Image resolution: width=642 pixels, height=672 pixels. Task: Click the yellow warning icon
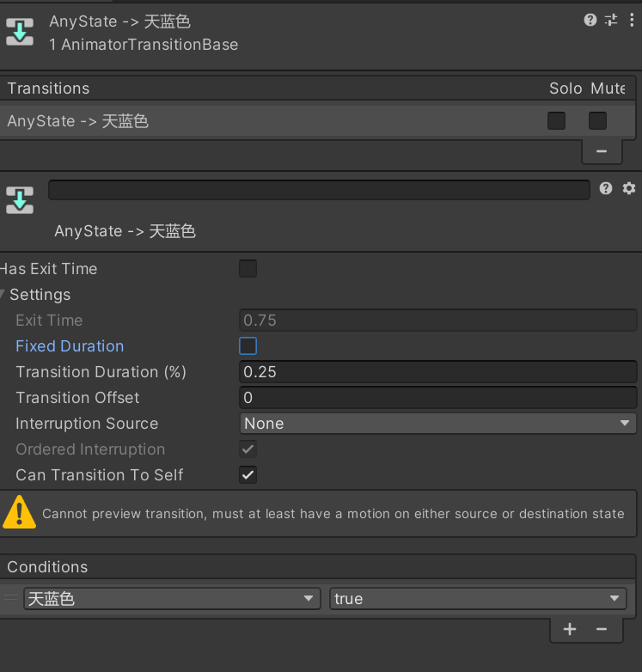point(19,512)
